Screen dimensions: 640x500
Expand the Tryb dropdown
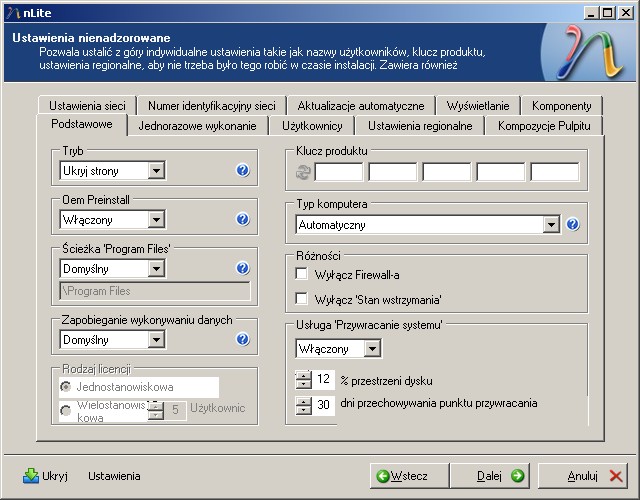point(156,171)
